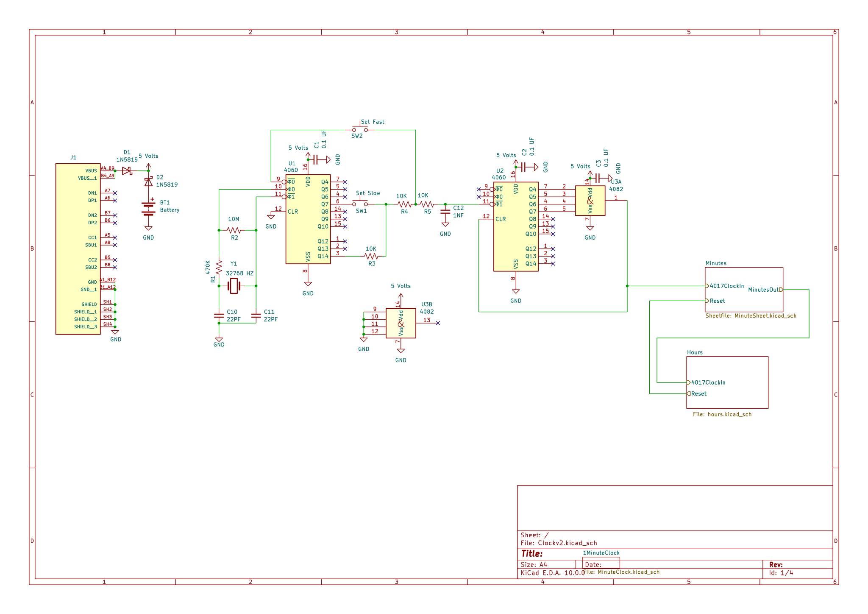Click the '32768 HZ' crystal value
This screenshot has height=614, width=868.
pos(239,274)
